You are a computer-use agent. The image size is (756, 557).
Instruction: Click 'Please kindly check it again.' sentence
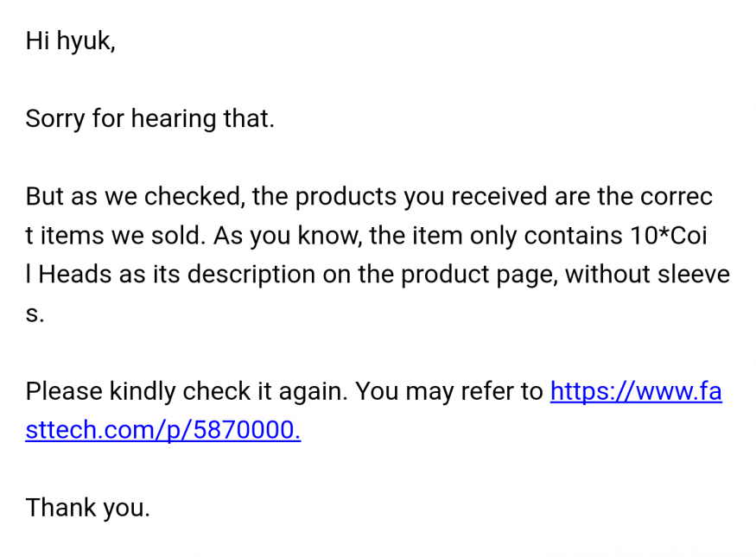[186, 391]
